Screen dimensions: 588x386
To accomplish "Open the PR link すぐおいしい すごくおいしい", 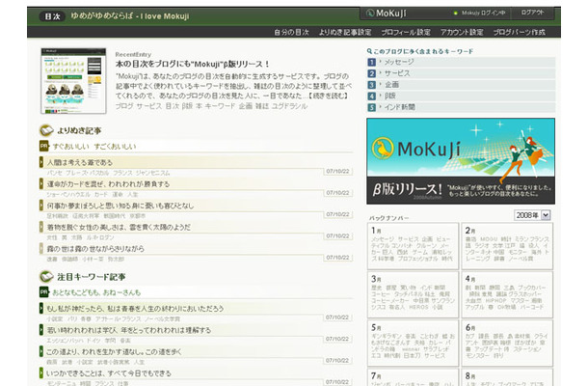I will 94,147.
